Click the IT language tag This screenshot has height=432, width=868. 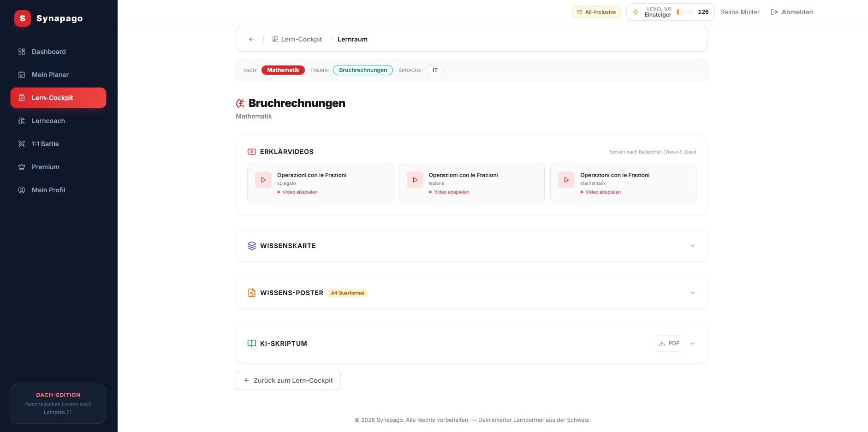coord(435,70)
